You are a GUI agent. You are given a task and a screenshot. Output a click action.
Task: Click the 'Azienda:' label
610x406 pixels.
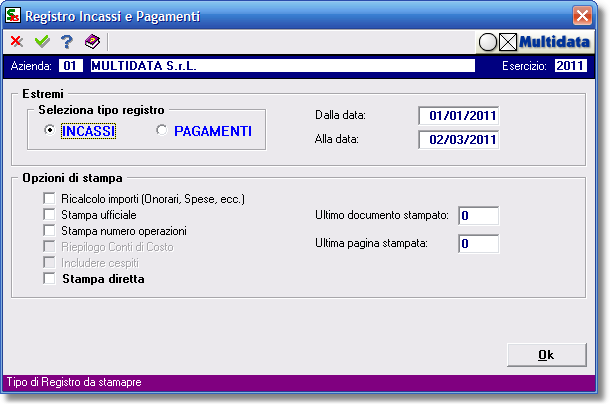click(x=31, y=66)
